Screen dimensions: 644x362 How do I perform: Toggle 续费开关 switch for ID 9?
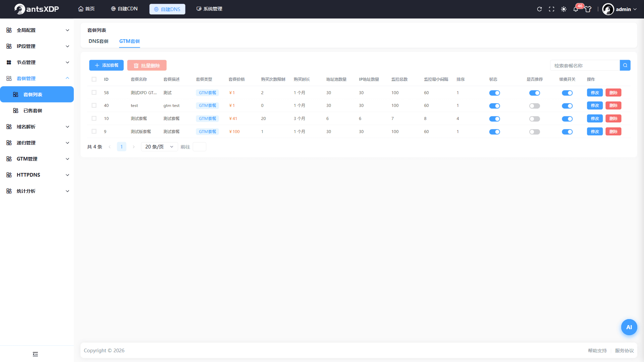click(567, 132)
